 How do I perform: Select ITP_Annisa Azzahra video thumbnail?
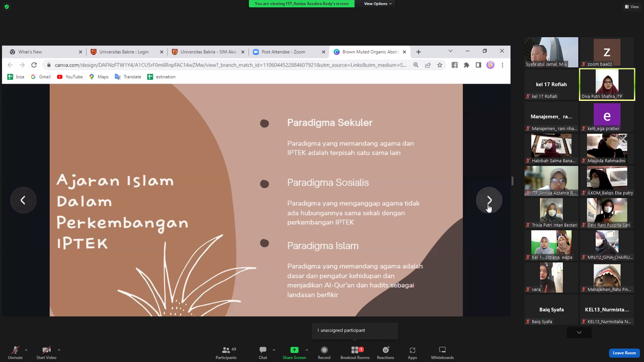(551, 181)
